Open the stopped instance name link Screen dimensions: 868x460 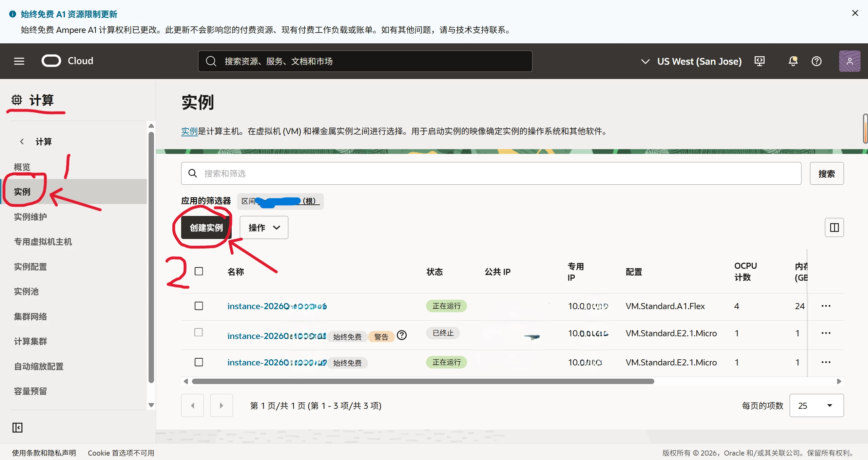pos(276,336)
